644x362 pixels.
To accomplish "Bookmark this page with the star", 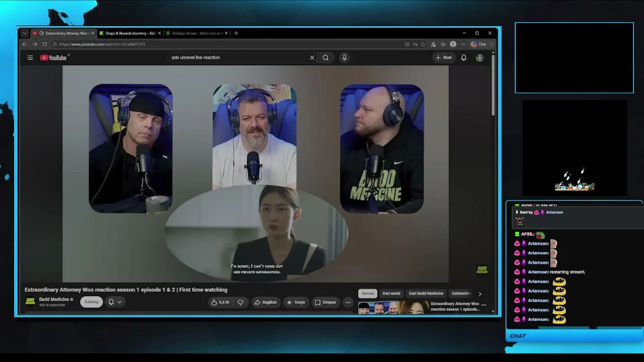I will (423, 44).
